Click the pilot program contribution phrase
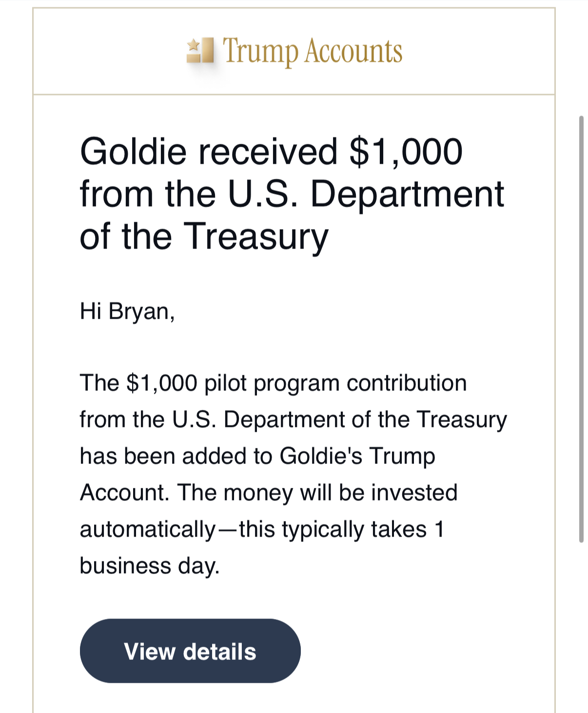 tap(335, 384)
